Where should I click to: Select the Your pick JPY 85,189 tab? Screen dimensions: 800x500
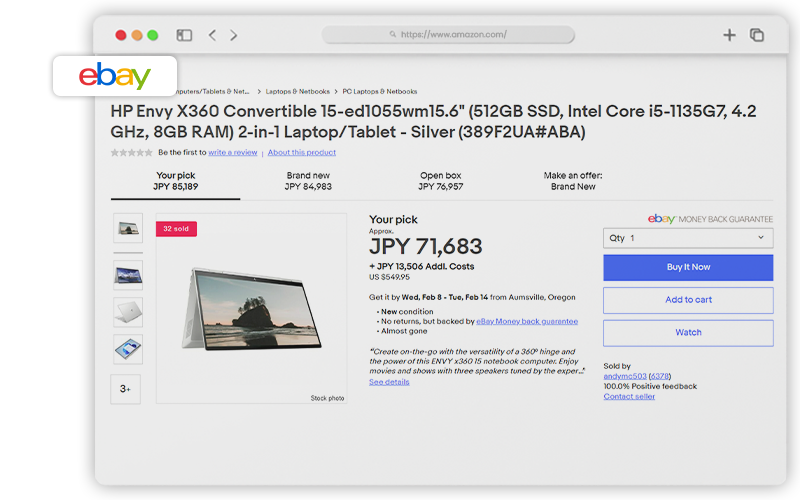click(176, 181)
